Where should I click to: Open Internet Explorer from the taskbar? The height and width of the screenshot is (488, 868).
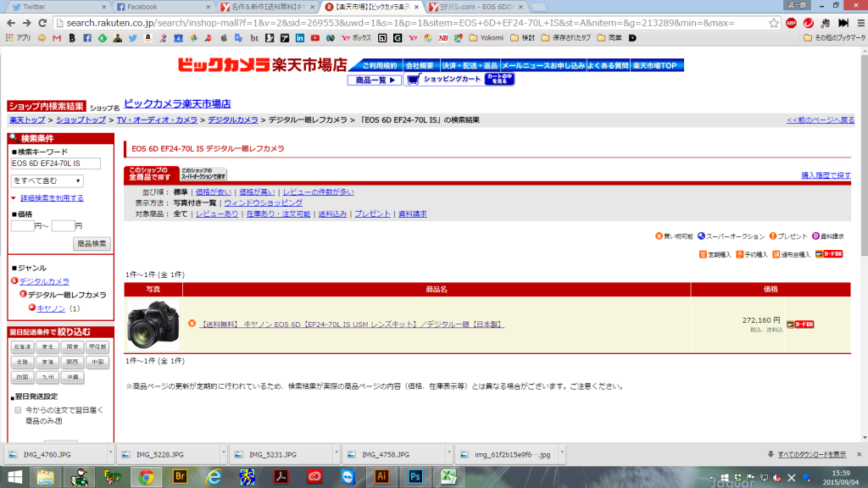[x=213, y=476]
